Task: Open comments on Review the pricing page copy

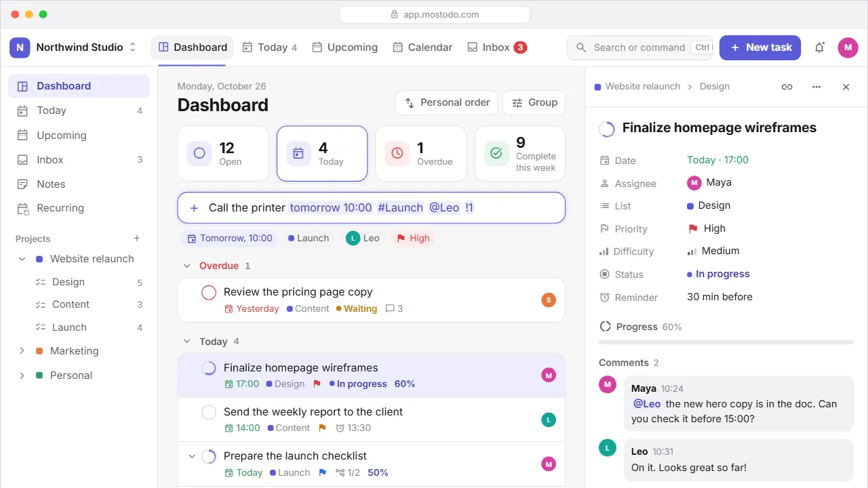Action: pos(394,308)
